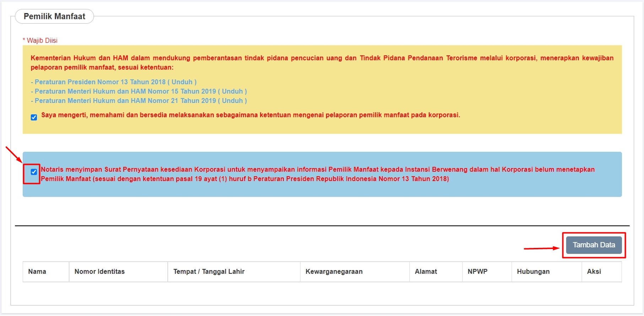
Task: Click the 'Saya mengerti, memahami dan bersedia' label text
Action: coord(250,115)
